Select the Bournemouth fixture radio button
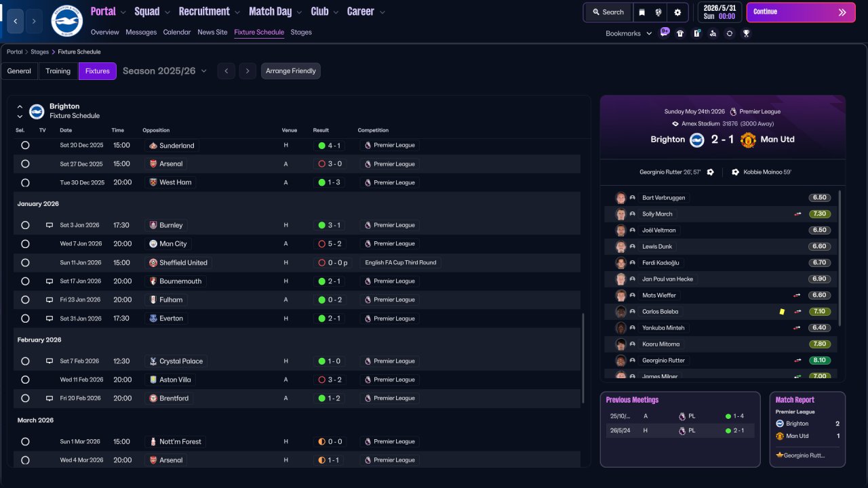Viewport: 868px width, 488px height. click(x=25, y=281)
